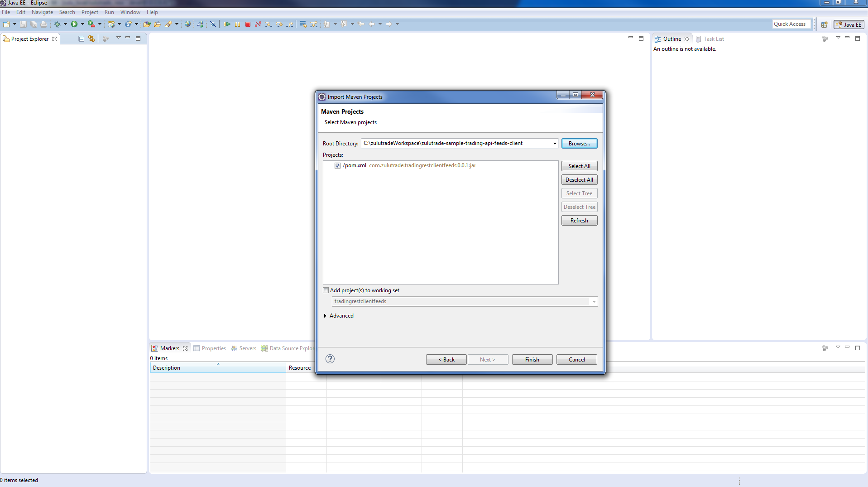Click the Resume debug icon
The width and height of the screenshot is (868, 487).
coord(227,24)
